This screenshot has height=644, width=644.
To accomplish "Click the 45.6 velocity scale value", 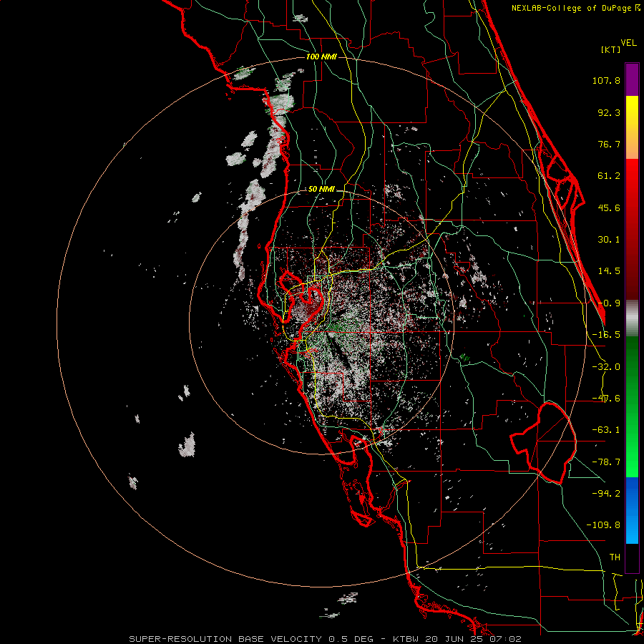I will tap(609, 208).
